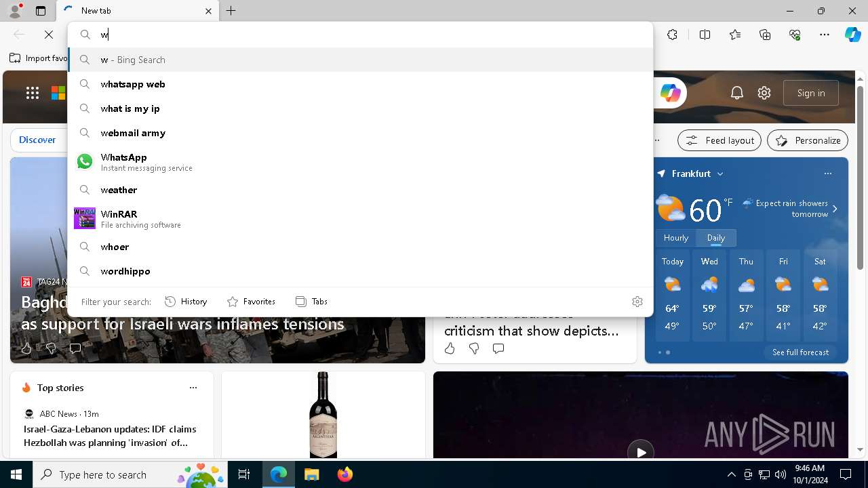This screenshot has width=868, height=488.
Task: Open the tab actions menu icon
Action: 41,11
